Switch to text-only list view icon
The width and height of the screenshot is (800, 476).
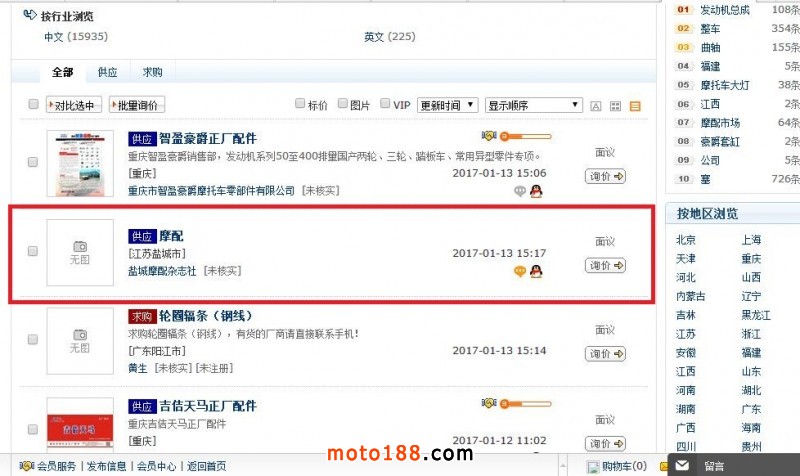(595, 106)
